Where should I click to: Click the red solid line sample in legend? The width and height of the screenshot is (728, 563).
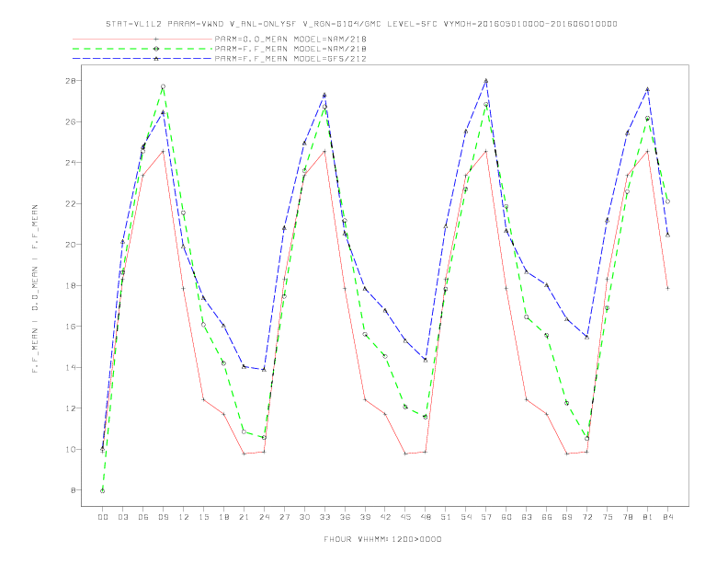(142, 39)
